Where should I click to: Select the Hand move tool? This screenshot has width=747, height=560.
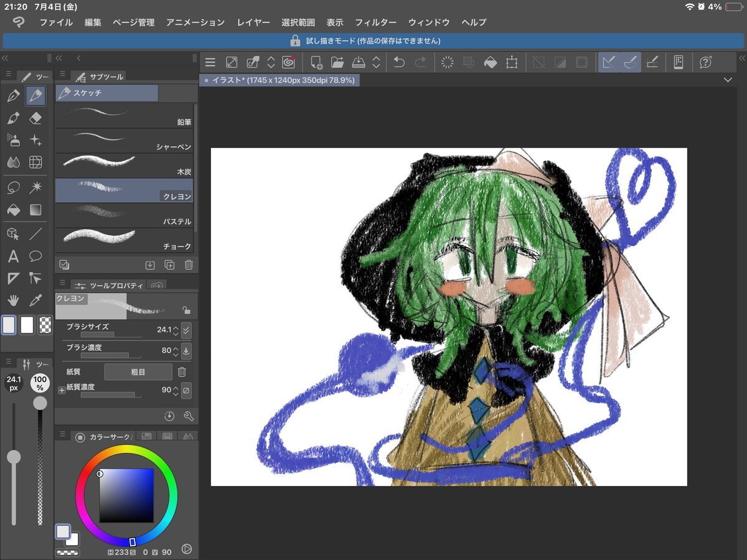click(x=13, y=301)
